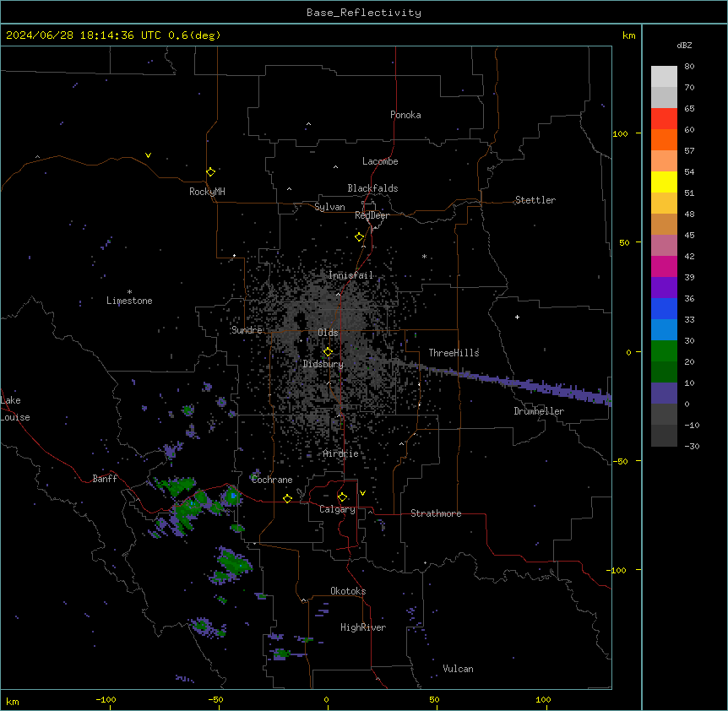Click the -100 tick label on bottom axis
The image size is (728, 711).
[106, 699]
